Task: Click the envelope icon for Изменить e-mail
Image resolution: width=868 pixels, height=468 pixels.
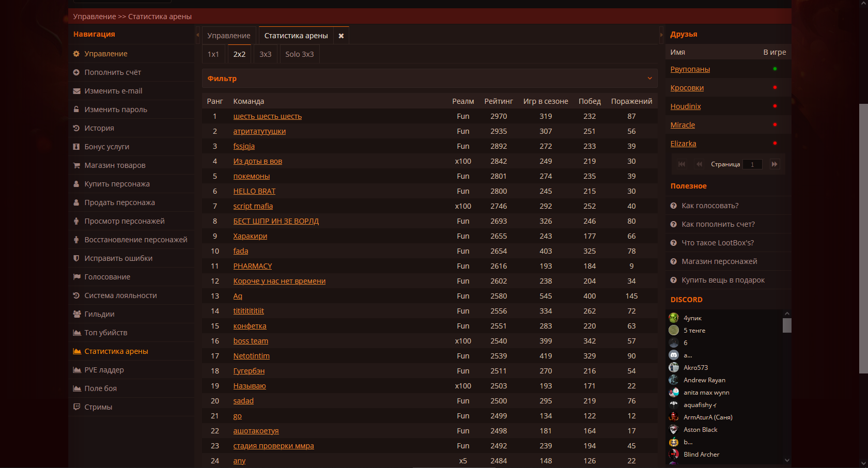Action: click(x=76, y=91)
